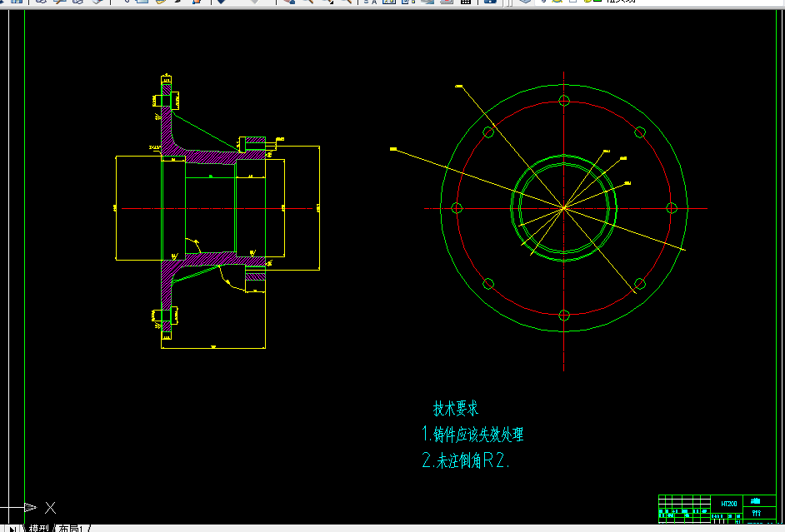The height and width of the screenshot is (532, 785).
Task: Select the lower magenta hatch in section view
Action: 210,260
